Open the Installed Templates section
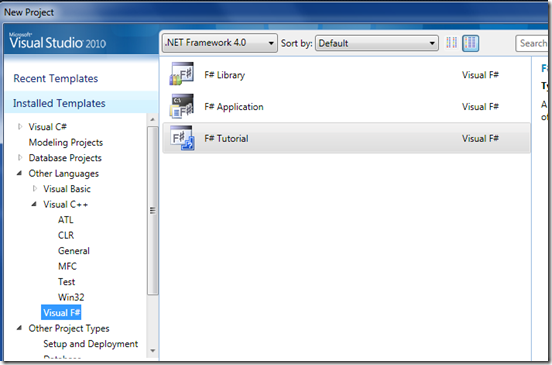This screenshot has width=552, height=365. pos(59,103)
